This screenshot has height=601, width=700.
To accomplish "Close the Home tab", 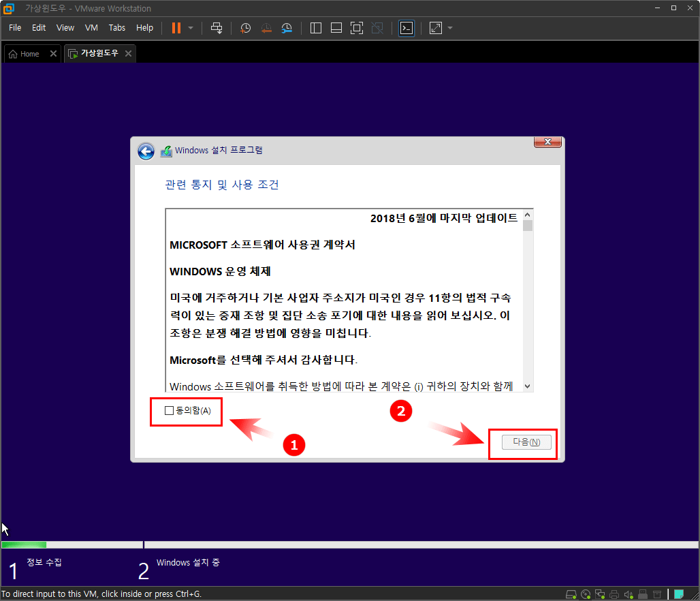I will tap(54, 54).
